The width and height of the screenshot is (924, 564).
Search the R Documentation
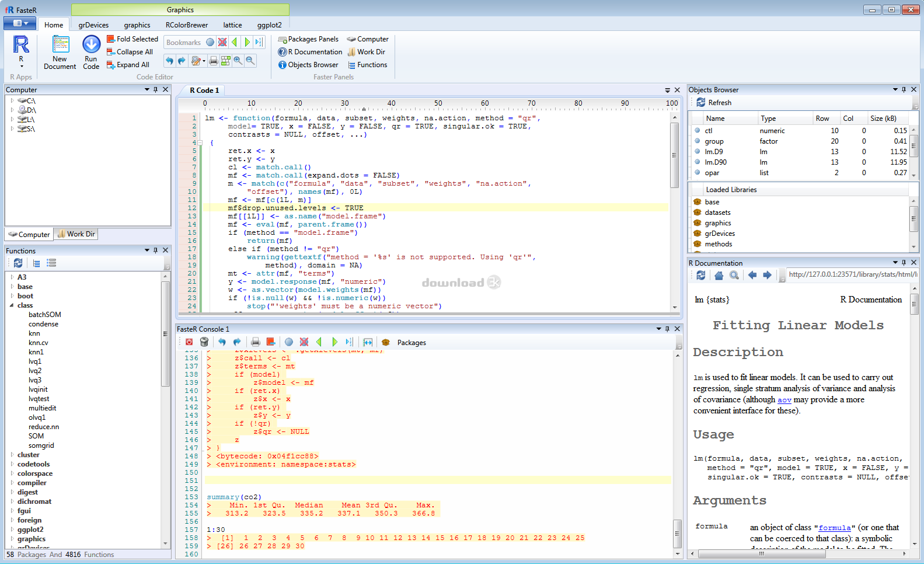(x=734, y=275)
